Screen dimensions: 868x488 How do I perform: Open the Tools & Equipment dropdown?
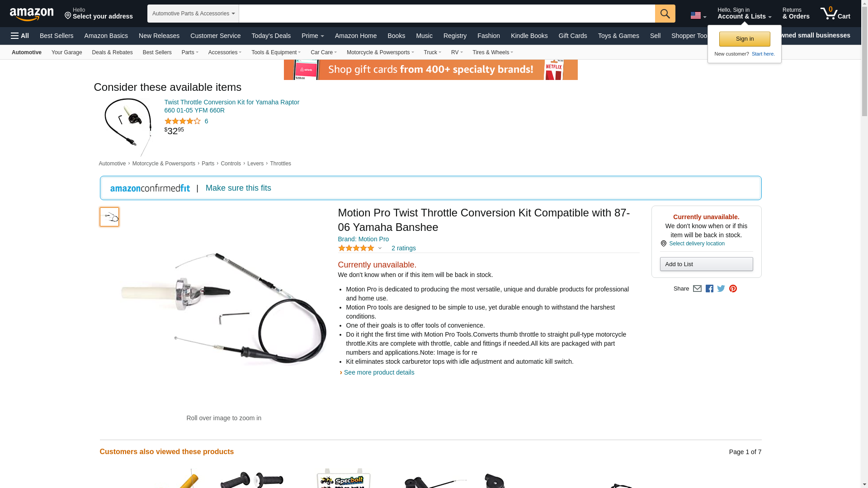point(276,52)
